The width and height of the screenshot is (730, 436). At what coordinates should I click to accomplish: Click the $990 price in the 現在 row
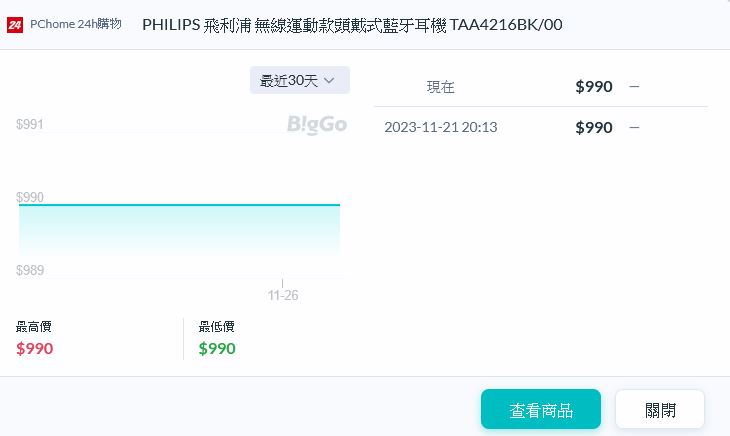[594, 87]
